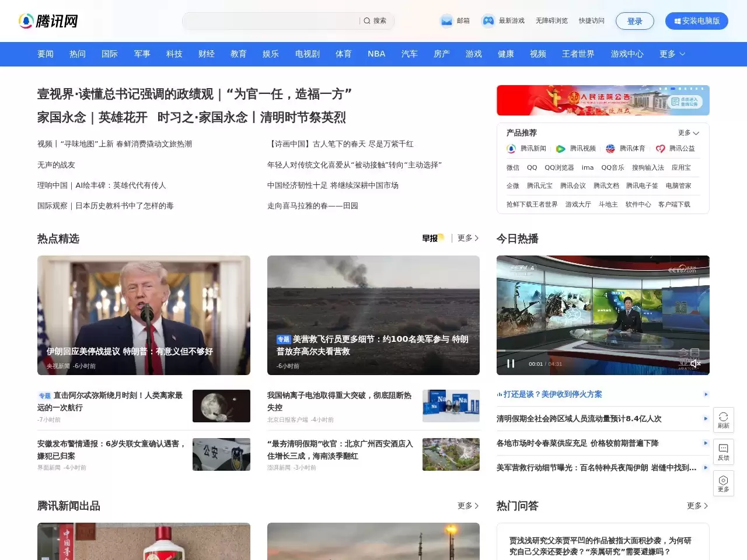Open the NBA nav tab
Viewport: 747px width, 560px height.
coord(376,54)
